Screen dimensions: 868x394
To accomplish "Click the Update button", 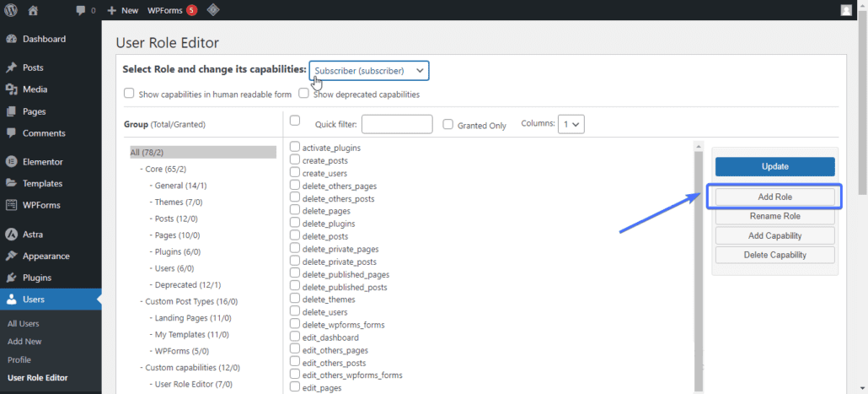I will (774, 166).
